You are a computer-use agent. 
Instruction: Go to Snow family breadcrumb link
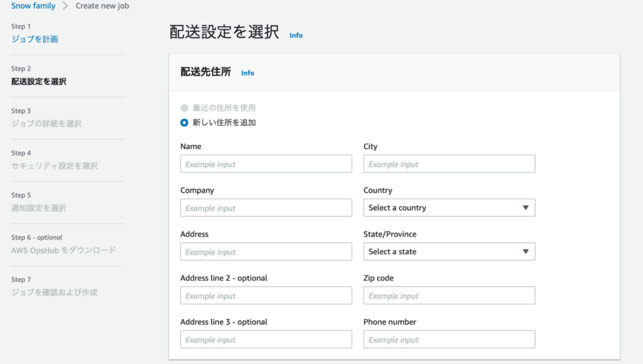[x=33, y=6]
